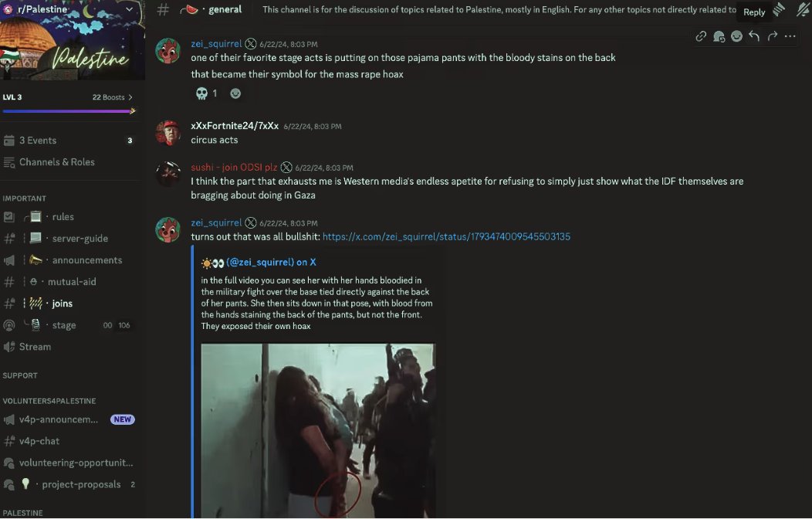The height and width of the screenshot is (519, 812).
Task: Open the threads icon in channel header
Action: (779, 9)
